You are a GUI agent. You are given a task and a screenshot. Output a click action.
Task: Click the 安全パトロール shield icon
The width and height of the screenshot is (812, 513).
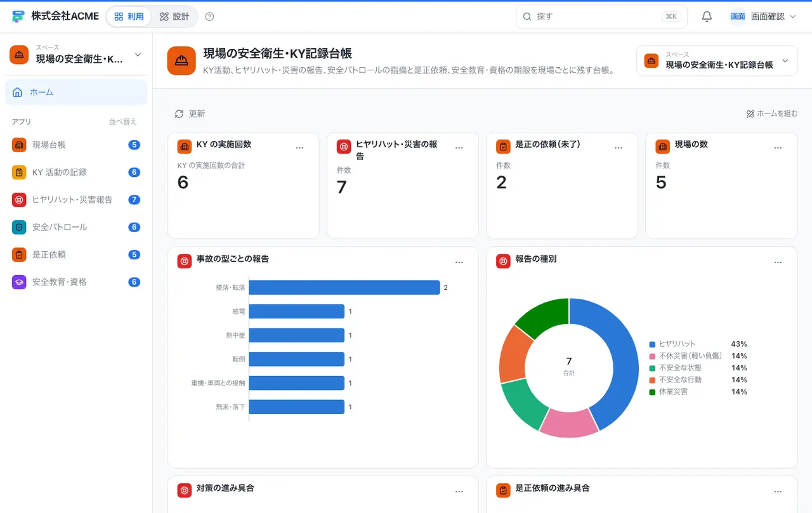click(19, 227)
